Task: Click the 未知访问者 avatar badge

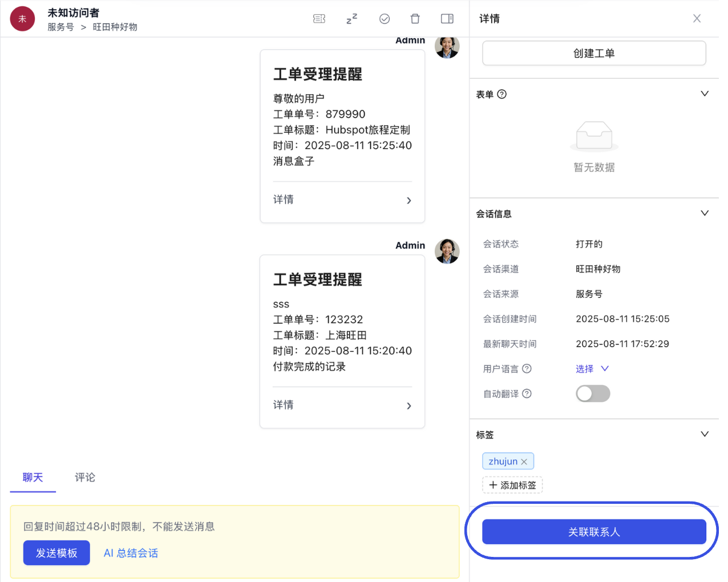Action: 22,19
